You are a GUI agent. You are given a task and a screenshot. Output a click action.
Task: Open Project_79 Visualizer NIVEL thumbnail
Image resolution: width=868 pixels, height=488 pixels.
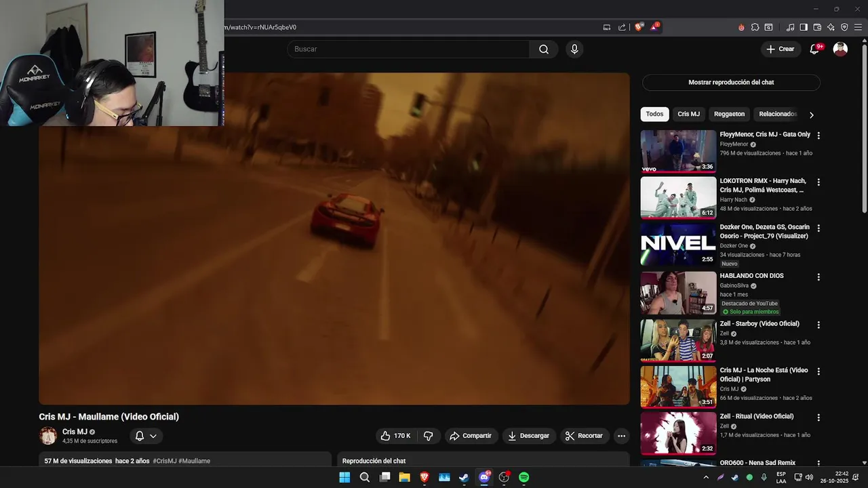click(x=678, y=244)
